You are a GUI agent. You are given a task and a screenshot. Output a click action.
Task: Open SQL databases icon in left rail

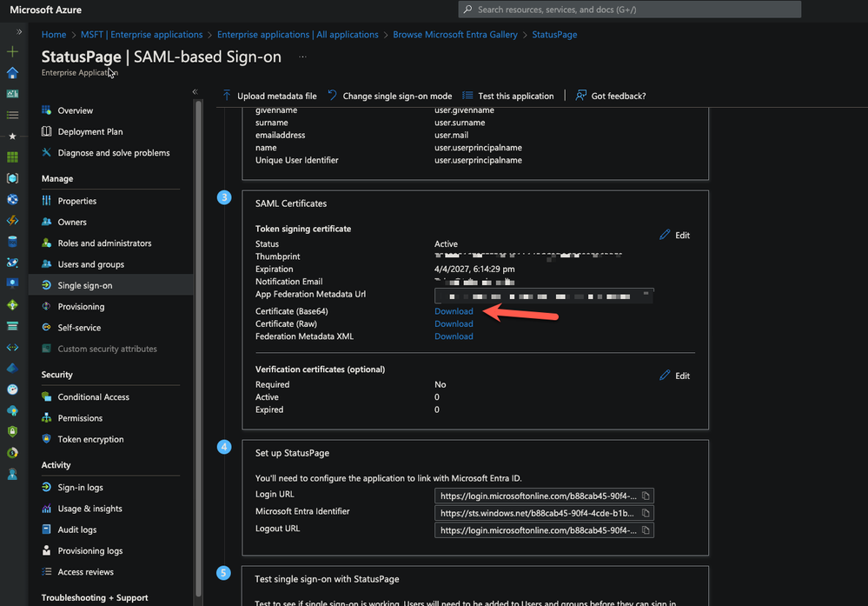pos(12,242)
